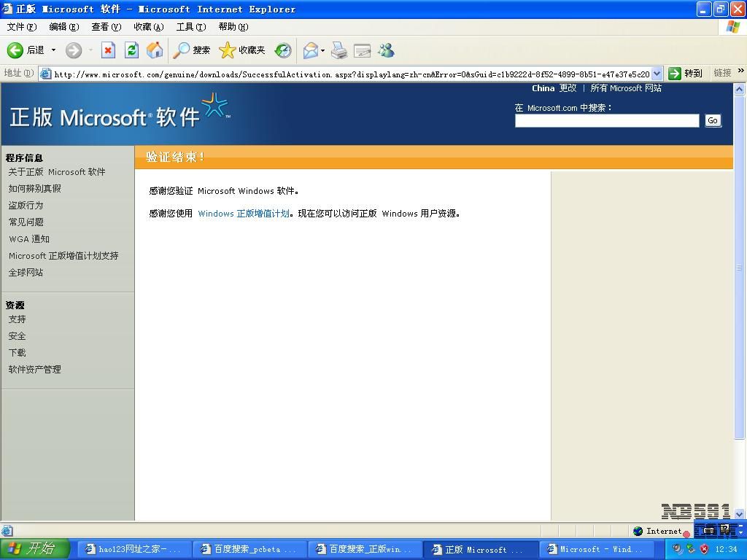This screenshot has width=747, height=560.
Task: Click the Windows 正版增值计划 link
Action: click(244, 214)
